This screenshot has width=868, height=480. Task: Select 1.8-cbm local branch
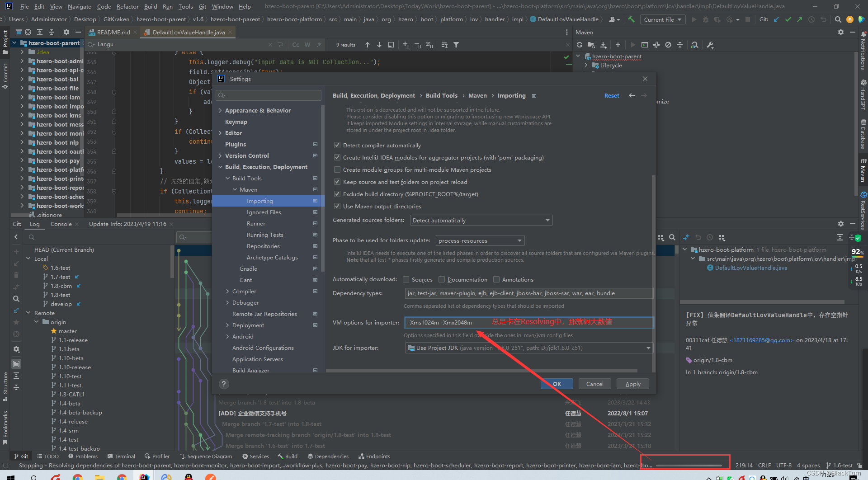(61, 286)
